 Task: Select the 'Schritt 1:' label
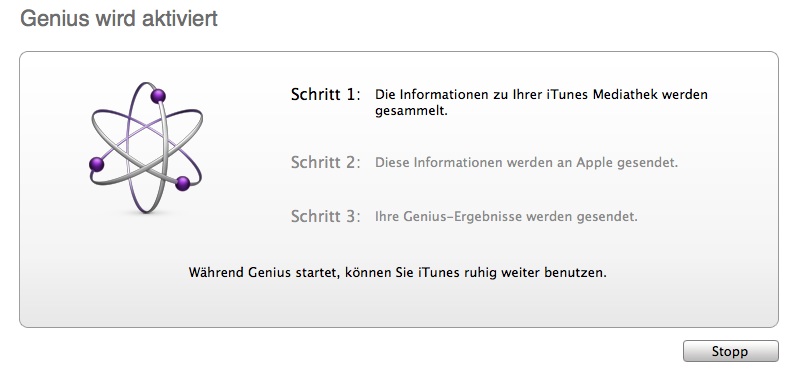coord(325,95)
